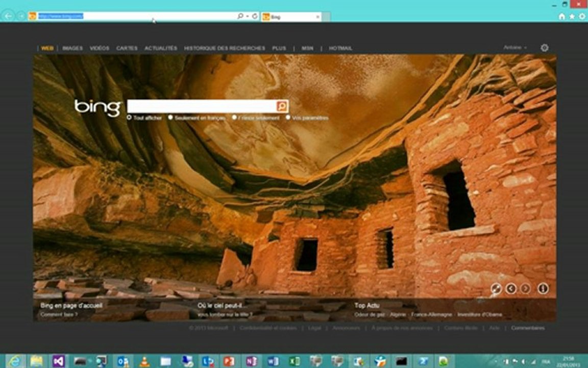Expand the PLUS menu

[279, 48]
